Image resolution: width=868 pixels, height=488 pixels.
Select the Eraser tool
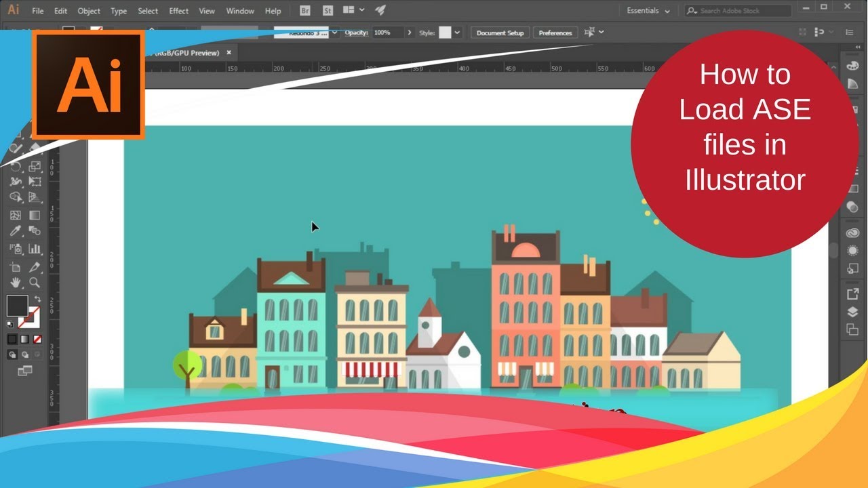[x=35, y=148]
